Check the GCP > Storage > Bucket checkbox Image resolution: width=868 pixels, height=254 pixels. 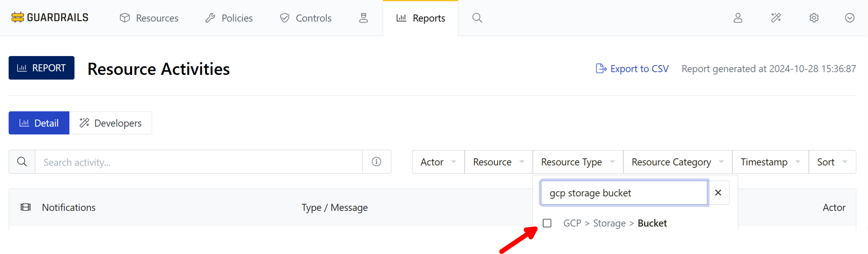[x=547, y=223]
